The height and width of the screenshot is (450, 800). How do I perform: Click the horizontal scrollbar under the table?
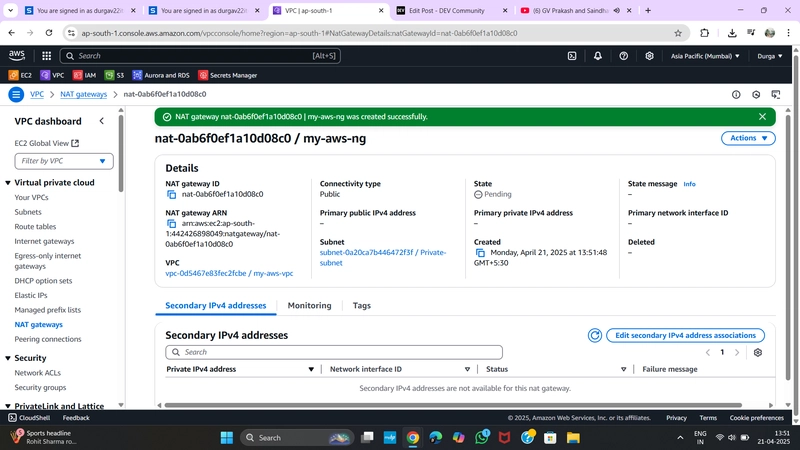(453, 405)
